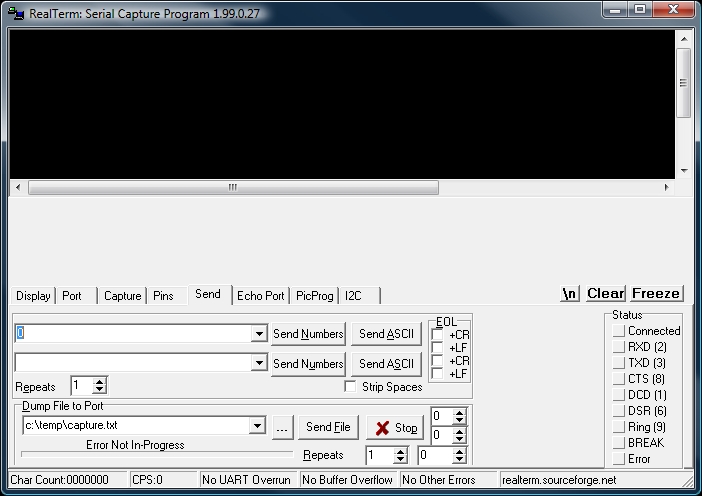Click the Char Count:0000000 status text

60,480
